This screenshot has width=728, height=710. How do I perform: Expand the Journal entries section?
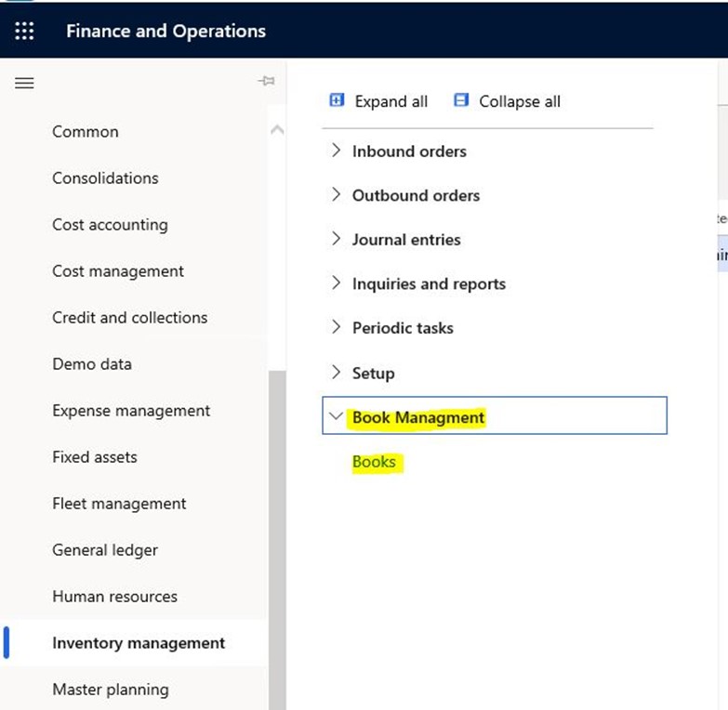[x=337, y=239]
